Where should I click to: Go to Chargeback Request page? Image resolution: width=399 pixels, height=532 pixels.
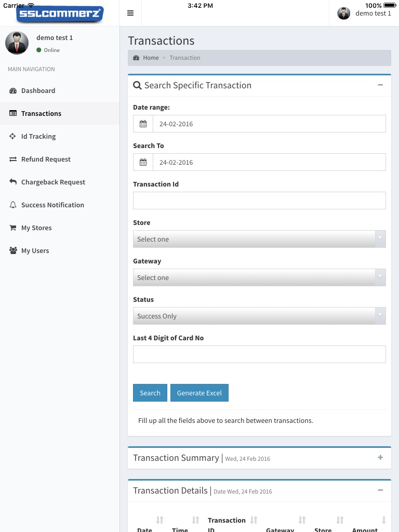click(x=53, y=182)
